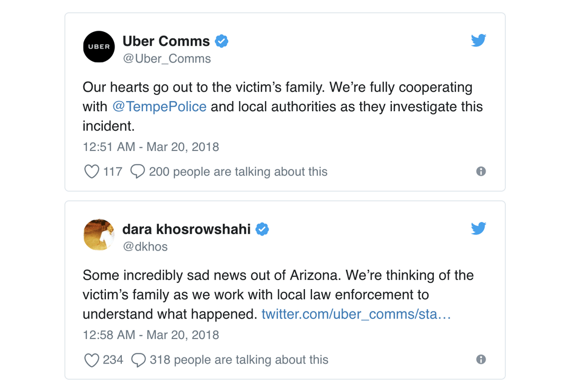Like the Uber Comms tweet with heart icon
This screenshot has width=572, height=392.
pyautogui.click(x=92, y=172)
